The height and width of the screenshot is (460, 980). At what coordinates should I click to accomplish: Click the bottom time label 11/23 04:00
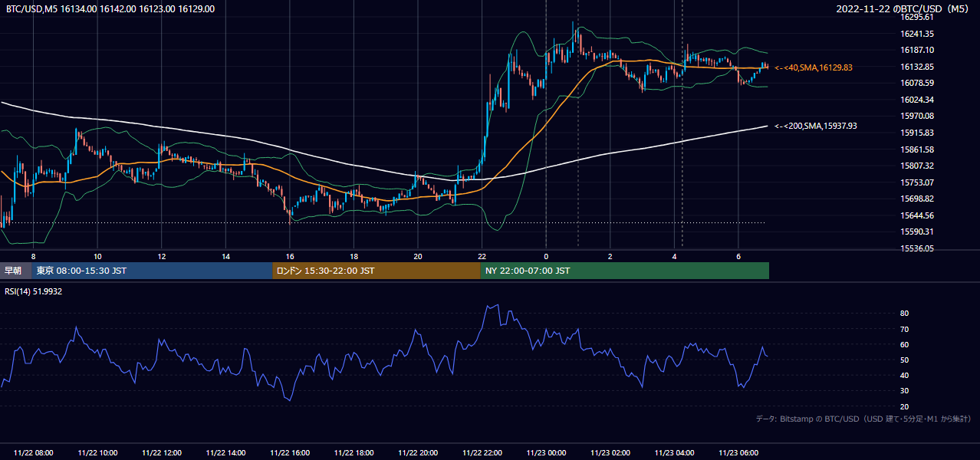pos(674,453)
